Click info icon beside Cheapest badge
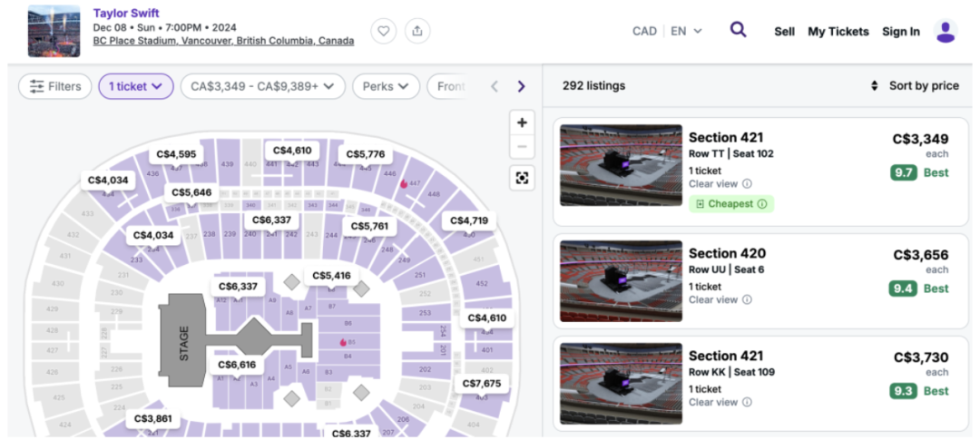Screen dimensions: 980x440 point(762,204)
